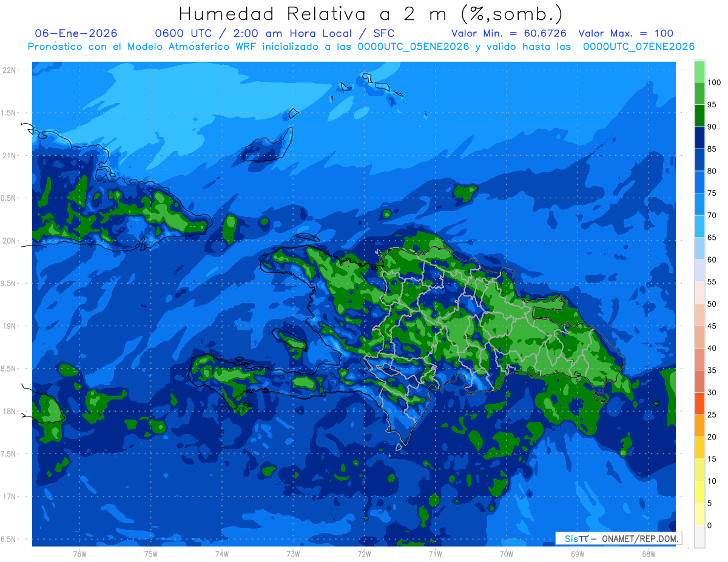This screenshot has height=562, width=728.
Task: Click the legend value '15'
Action: coord(712,459)
